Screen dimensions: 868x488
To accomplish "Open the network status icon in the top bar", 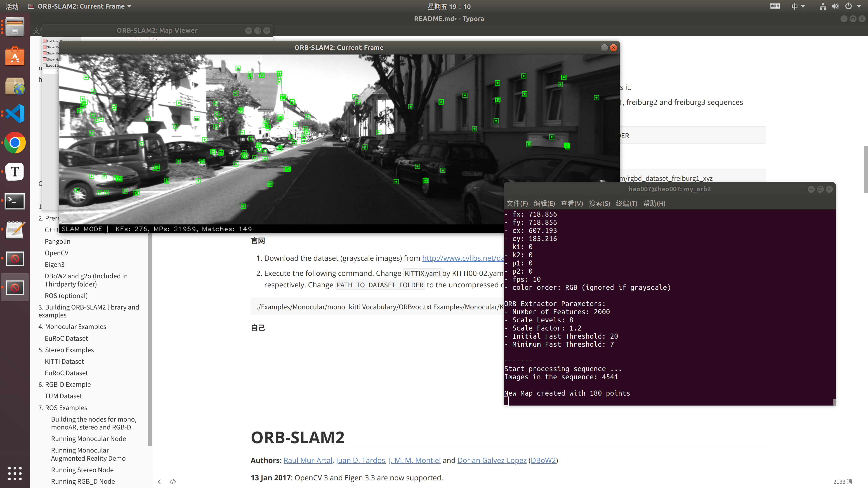I will [x=823, y=6].
